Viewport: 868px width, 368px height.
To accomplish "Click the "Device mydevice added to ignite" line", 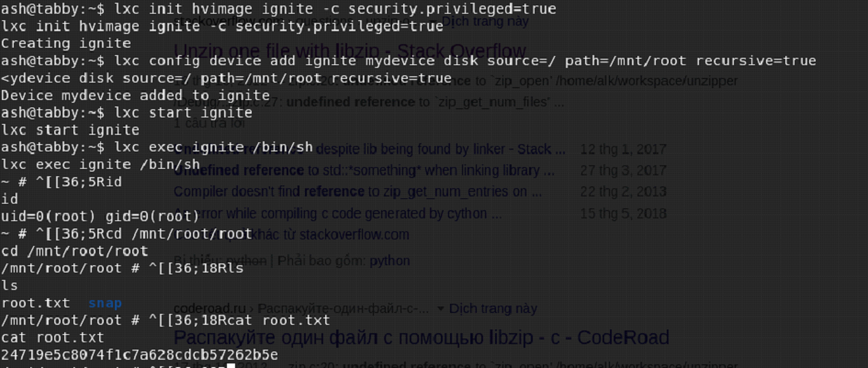I will tap(136, 95).
